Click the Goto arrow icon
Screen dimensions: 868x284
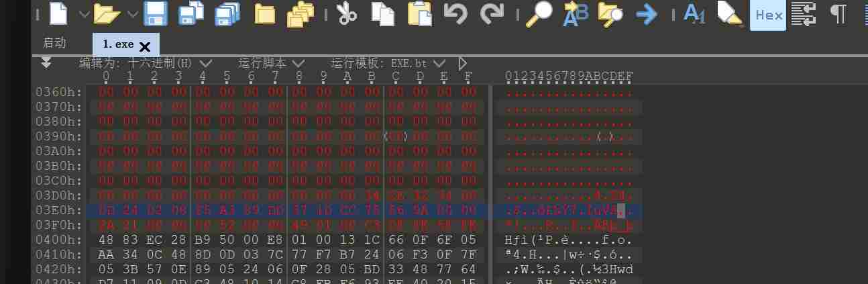[x=646, y=13]
